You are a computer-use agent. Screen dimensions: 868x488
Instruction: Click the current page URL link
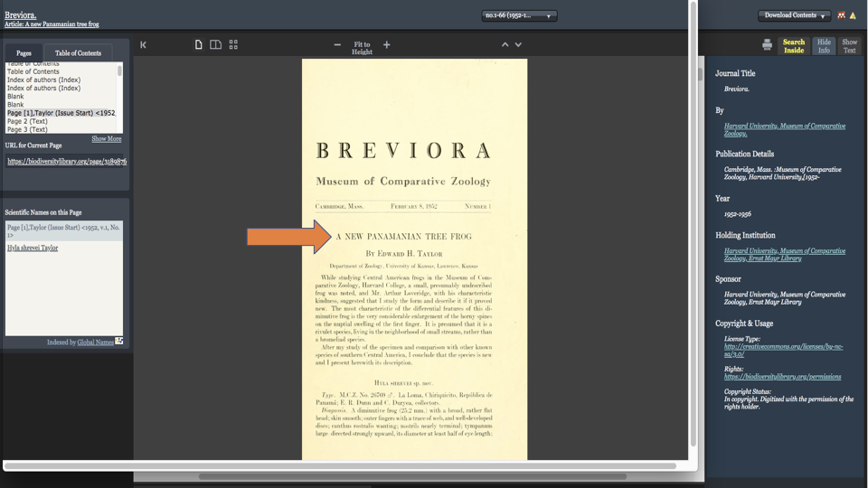coord(67,162)
